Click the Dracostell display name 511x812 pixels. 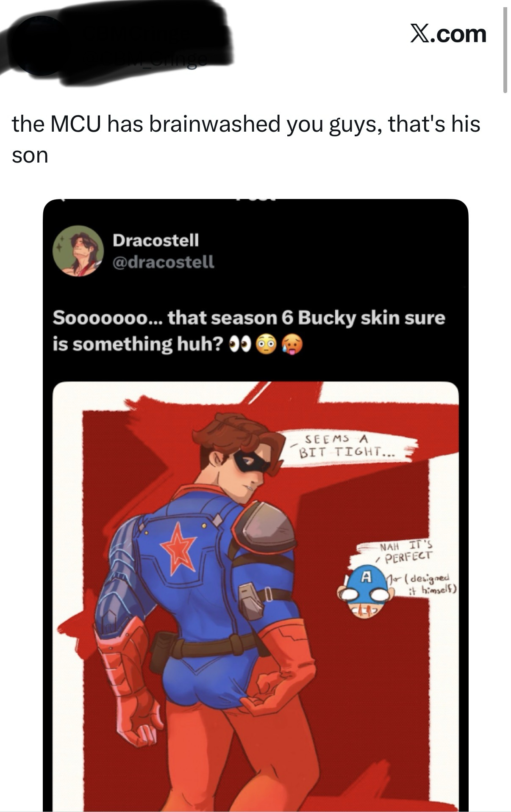[156, 240]
